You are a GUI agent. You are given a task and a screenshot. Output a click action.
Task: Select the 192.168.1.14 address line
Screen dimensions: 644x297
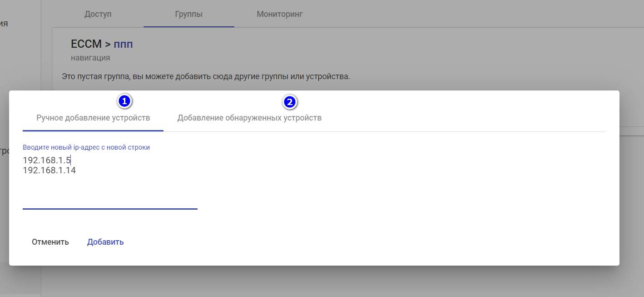49,171
